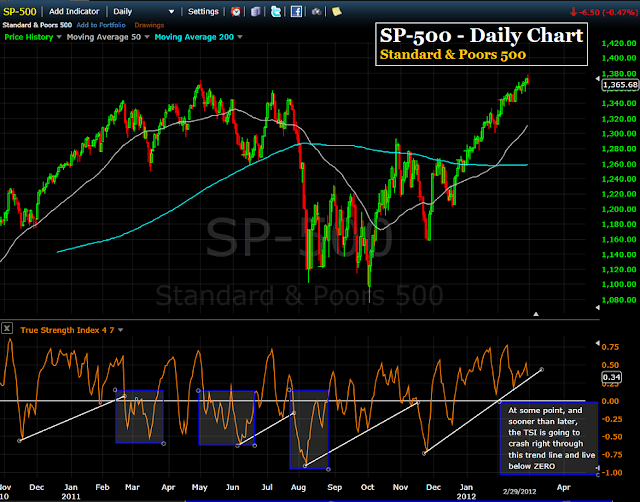The width and height of the screenshot is (640, 502).
Task: Expand the Price History dropdown arrow
Action: (59, 37)
